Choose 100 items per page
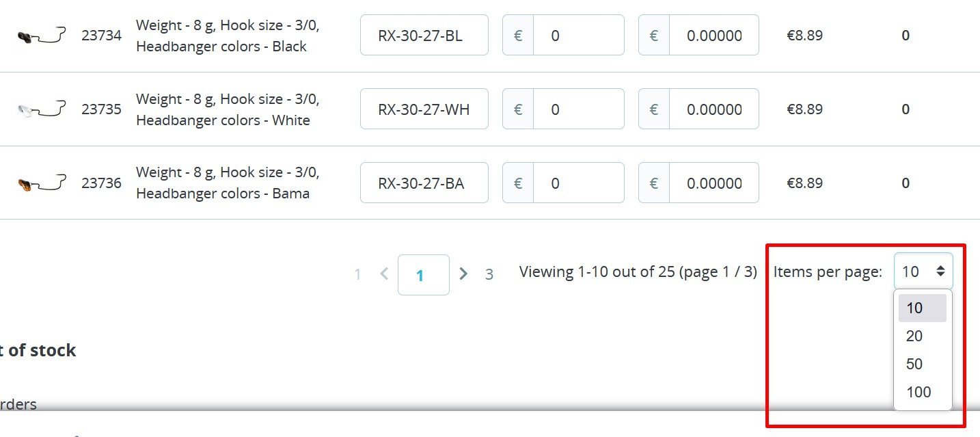Viewport: 980px width, 437px height. coord(922,392)
